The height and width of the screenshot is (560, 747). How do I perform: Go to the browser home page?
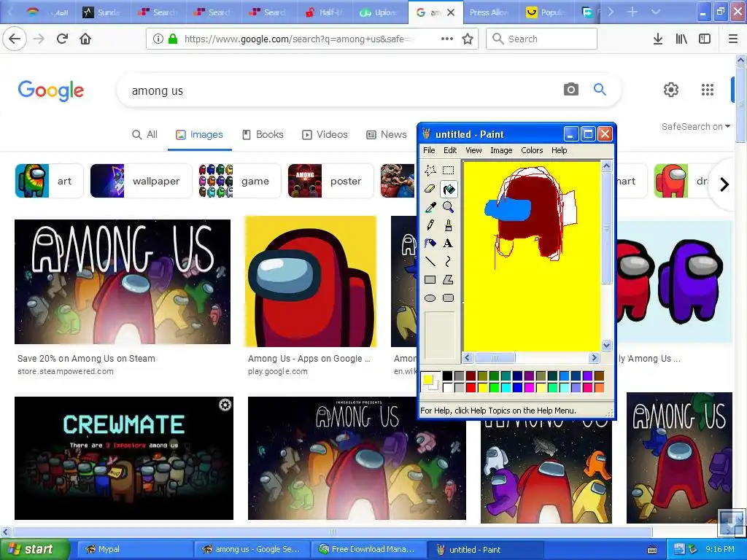coord(85,39)
